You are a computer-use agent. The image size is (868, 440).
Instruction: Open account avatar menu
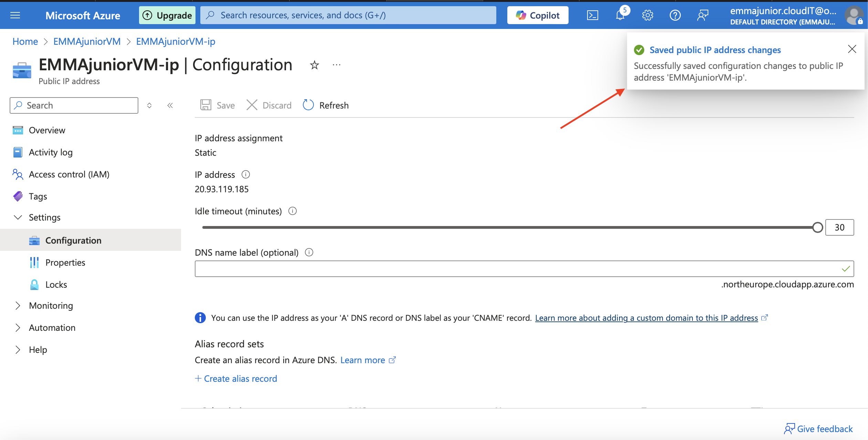tap(853, 15)
